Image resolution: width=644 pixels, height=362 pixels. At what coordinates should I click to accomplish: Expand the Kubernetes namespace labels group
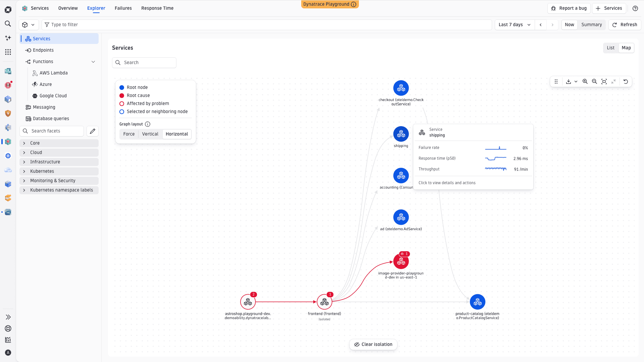(x=59, y=190)
